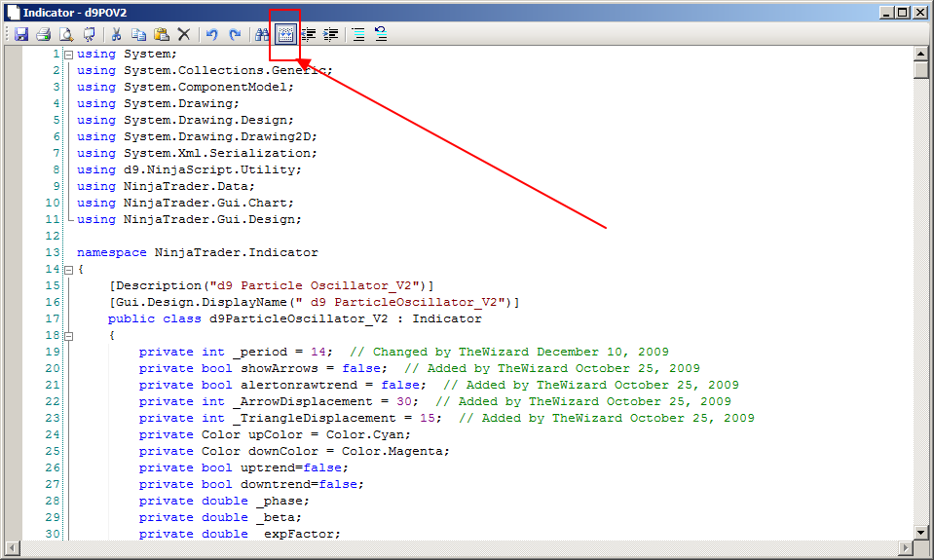
Task: Comment out the selected lines
Action: click(x=358, y=34)
